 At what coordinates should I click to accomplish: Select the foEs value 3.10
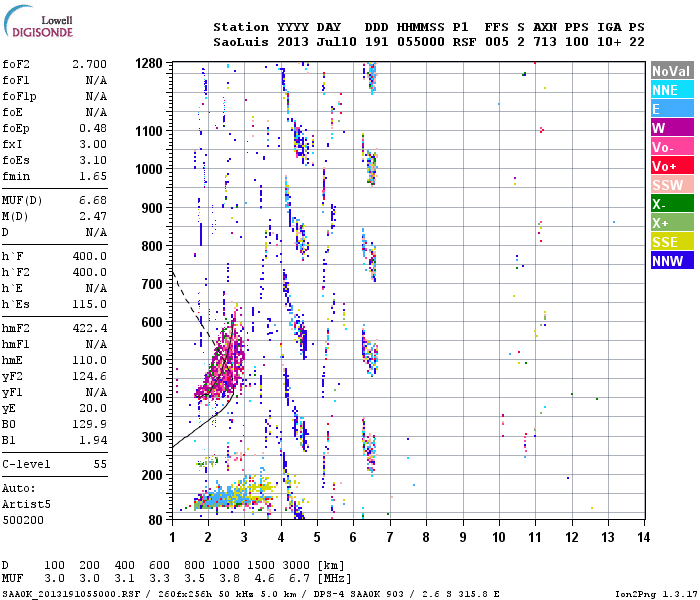tap(93, 160)
